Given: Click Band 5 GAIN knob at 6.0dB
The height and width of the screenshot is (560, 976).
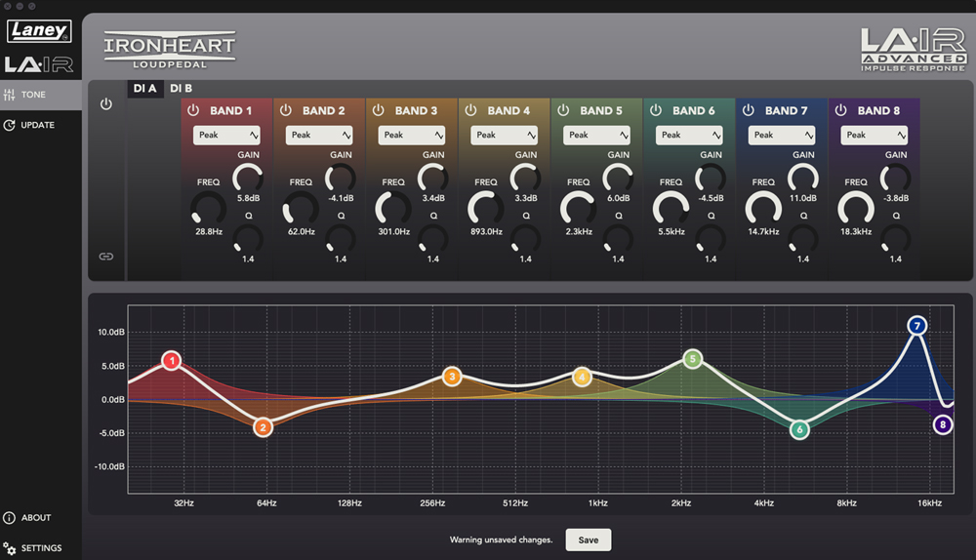Looking at the screenshot, I should [618, 179].
